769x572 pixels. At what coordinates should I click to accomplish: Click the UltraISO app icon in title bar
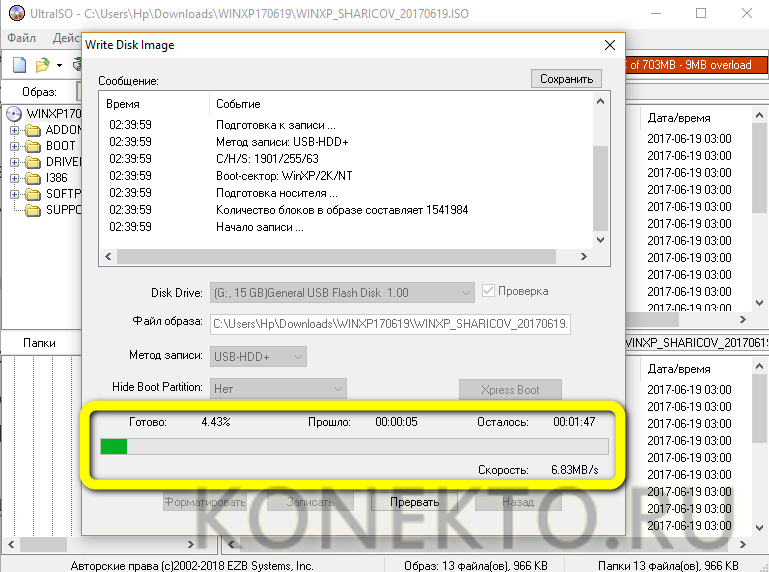(x=17, y=13)
